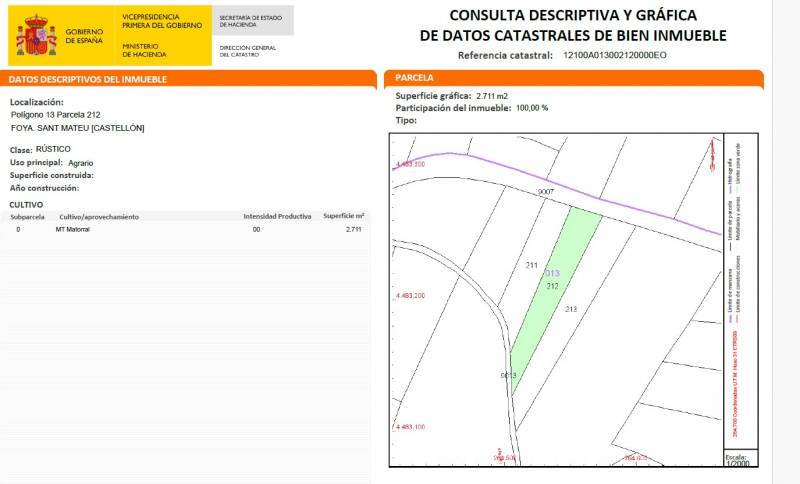Click the vertical map legend strip
Screen dimensions: 800x484
coord(735,290)
